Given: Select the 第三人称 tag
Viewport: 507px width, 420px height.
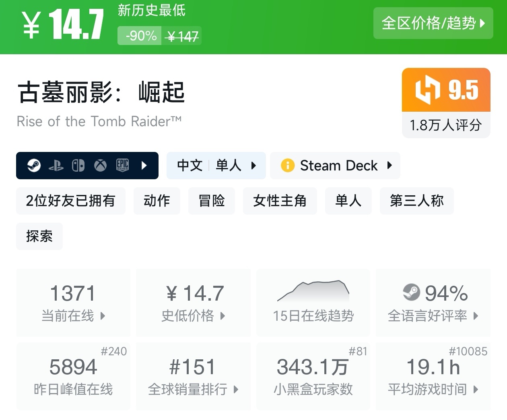Looking at the screenshot, I should [x=416, y=201].
